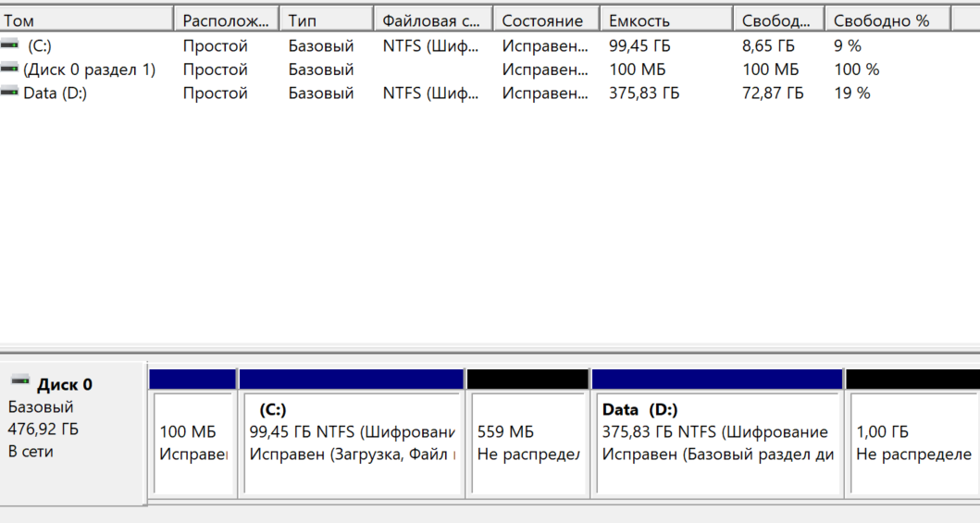This screenshot has height=523, width=980.
Task: Click the 72,87 ГБ free space cell
Action: [773, 93]
